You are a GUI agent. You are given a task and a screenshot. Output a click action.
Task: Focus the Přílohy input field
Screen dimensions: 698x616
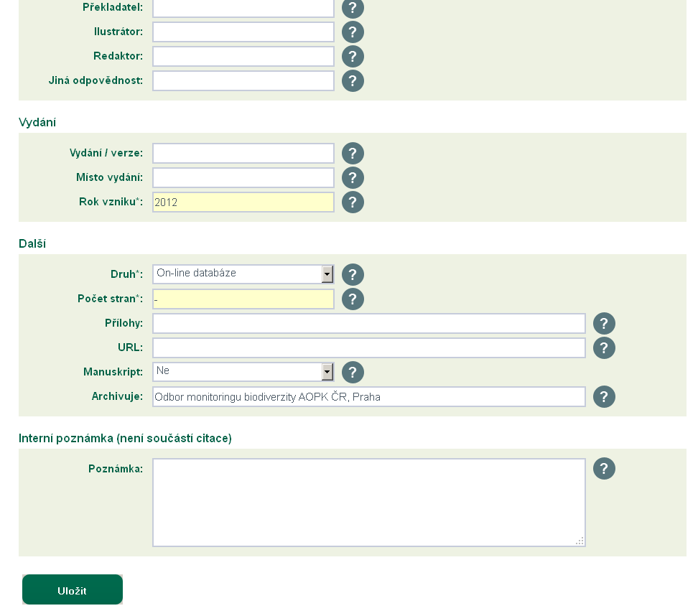(369, 324)
